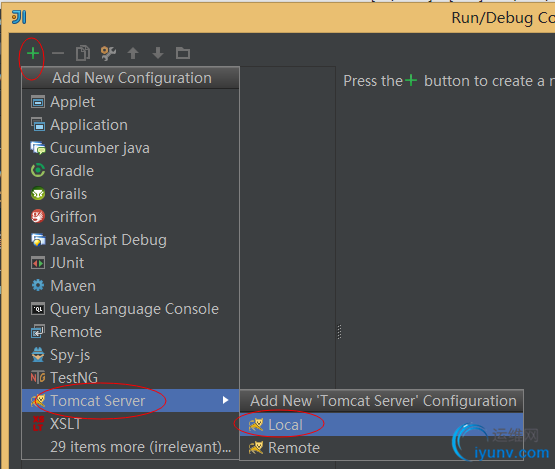Select the Grails entry
The width and height of the screenshot is (555, 469).
tap(131, 194)
